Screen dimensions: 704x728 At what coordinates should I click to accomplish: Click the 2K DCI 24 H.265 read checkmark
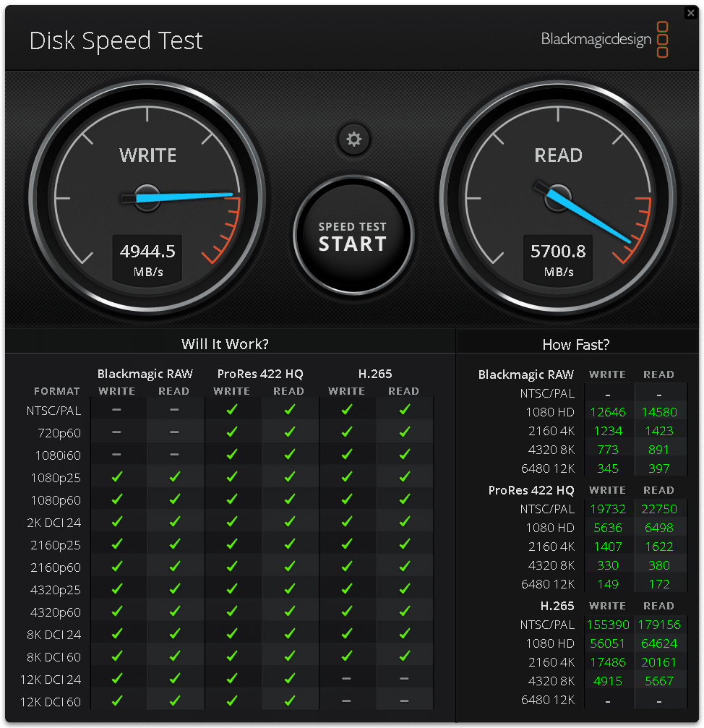(x=405, y=521)
